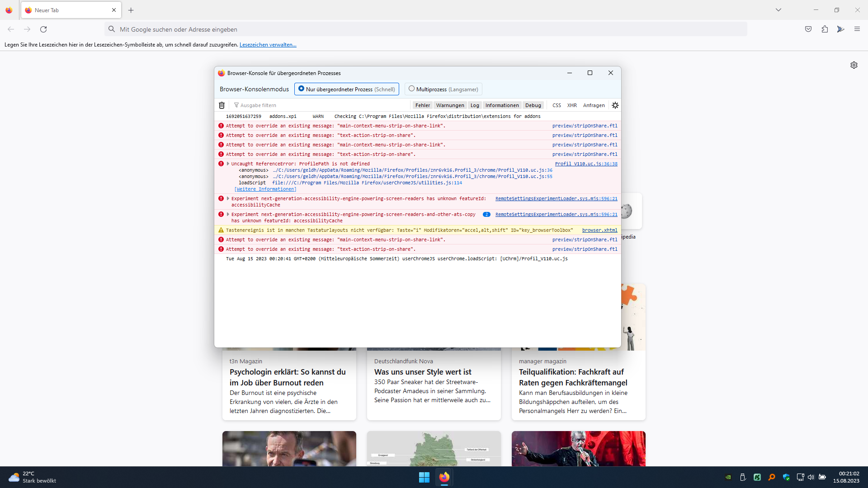
Task: Open console settings gear icon
Action: pos(615,105)
